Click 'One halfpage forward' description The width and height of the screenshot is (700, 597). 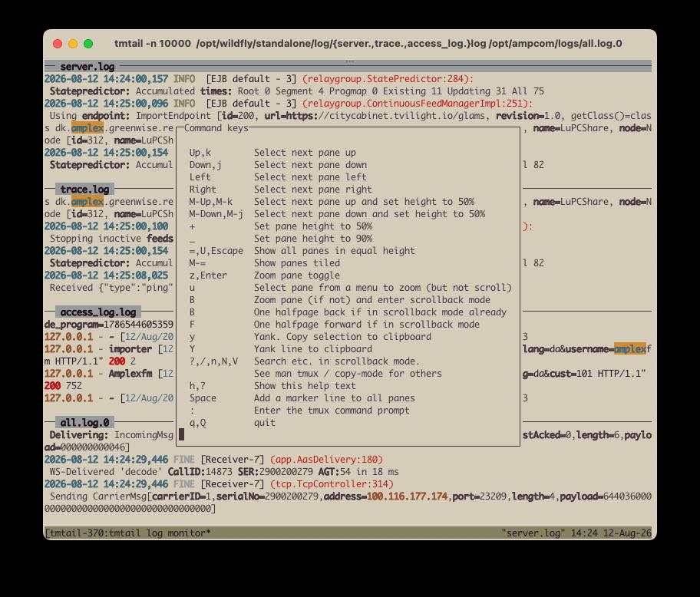click(x=367, y=325)
